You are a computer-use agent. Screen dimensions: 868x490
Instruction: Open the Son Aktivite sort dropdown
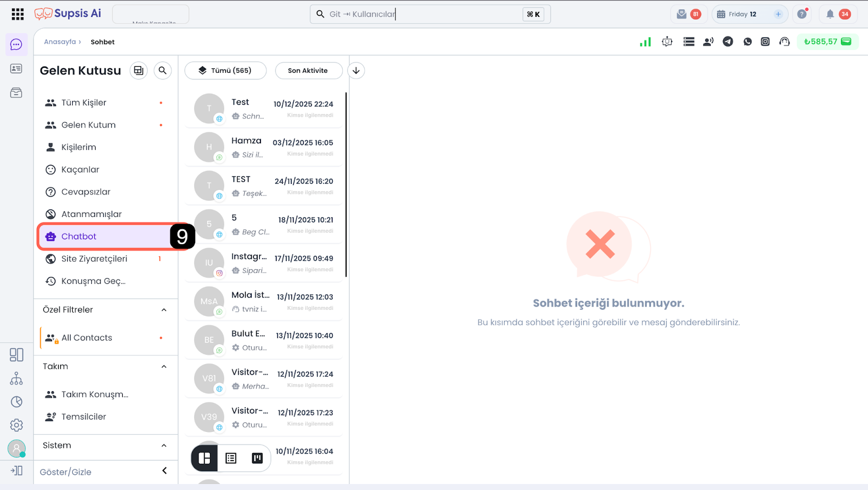pos(308,71)
